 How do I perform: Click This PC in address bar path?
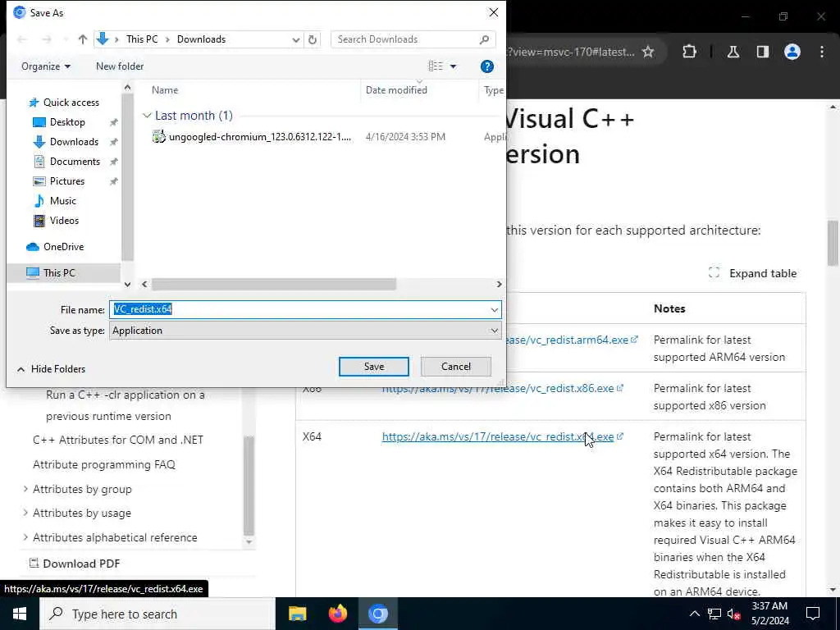coord(142,39)
